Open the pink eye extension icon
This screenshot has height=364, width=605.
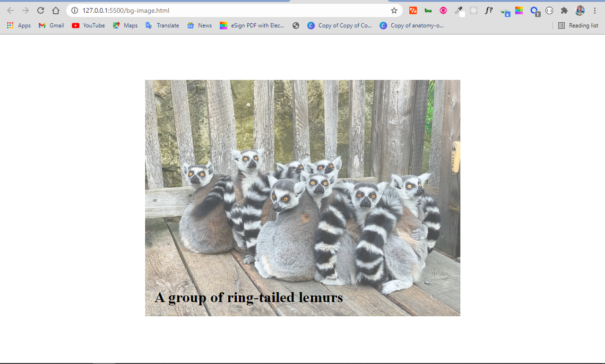(443, 10)
